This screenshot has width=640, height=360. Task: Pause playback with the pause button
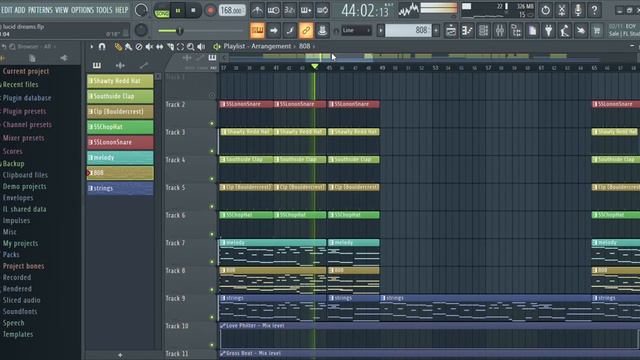(x=178, y=11)
